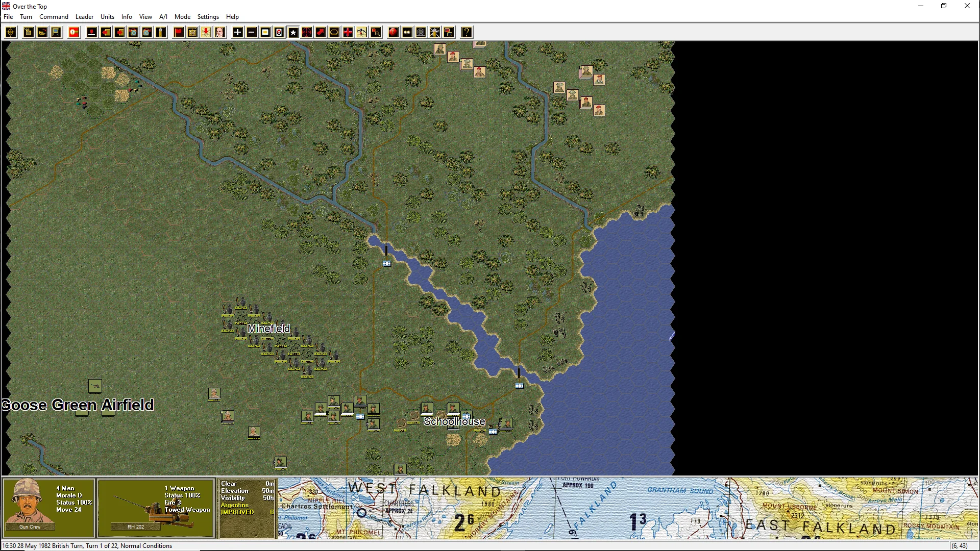This screenshot has width=980, height=551.
Task: Open the A/I menu
Action: coord(163,17)
